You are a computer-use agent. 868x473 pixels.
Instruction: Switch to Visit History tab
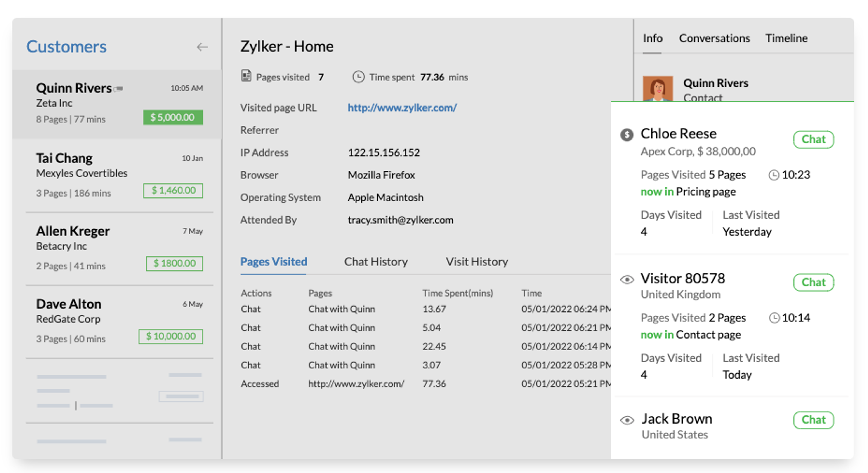[477, 262]
